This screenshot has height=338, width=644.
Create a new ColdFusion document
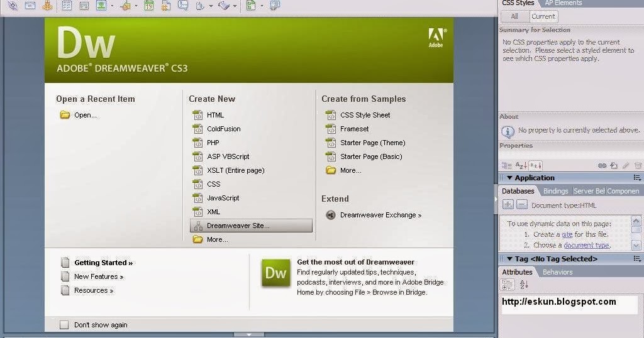coord(217,129)
